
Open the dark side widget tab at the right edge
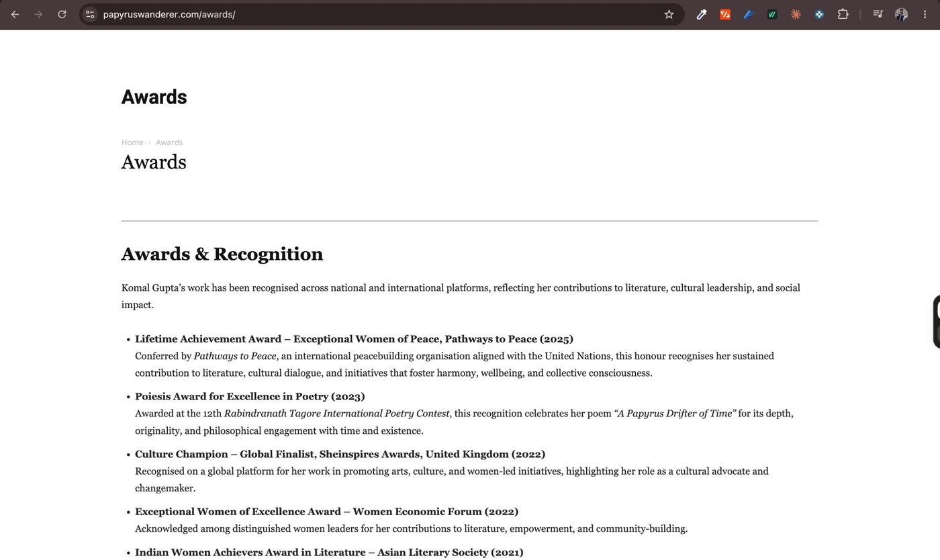pos(937,322)
